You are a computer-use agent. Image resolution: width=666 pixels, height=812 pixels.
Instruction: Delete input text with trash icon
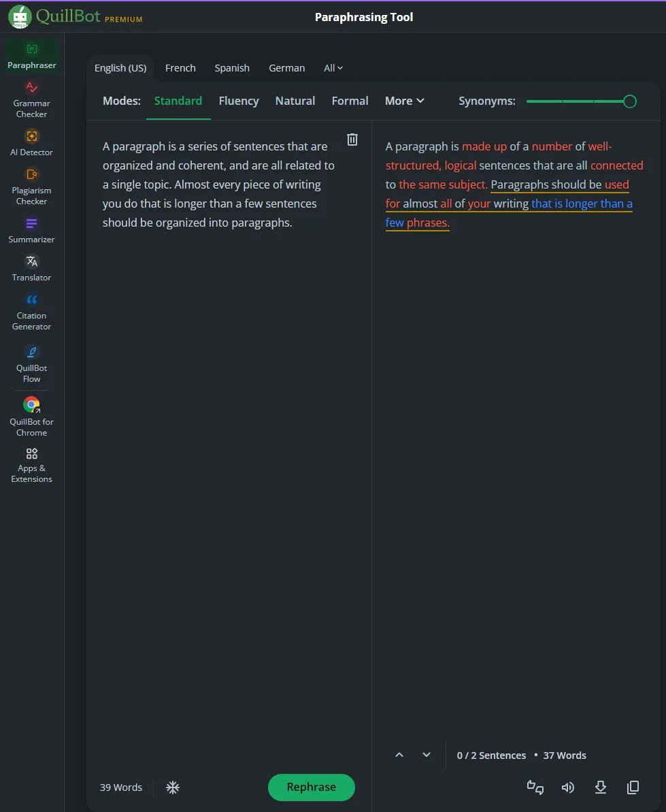point(352,140)
